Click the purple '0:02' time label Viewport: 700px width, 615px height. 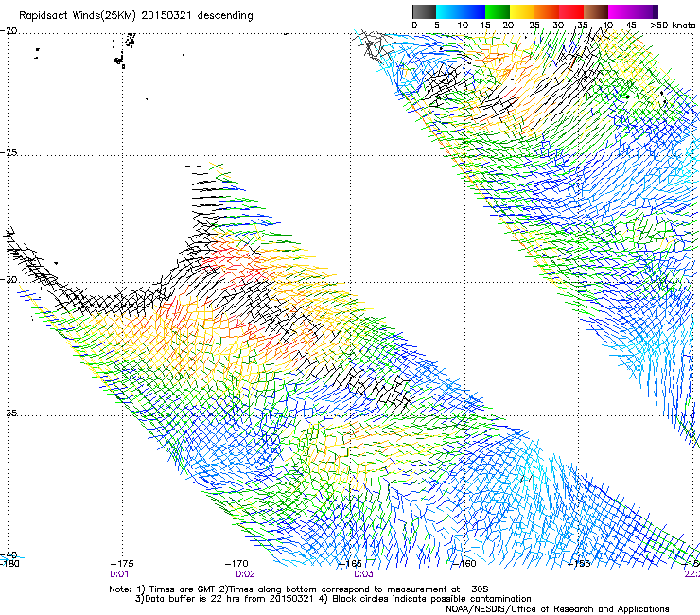pyautogui.click(x=246, y=574)
